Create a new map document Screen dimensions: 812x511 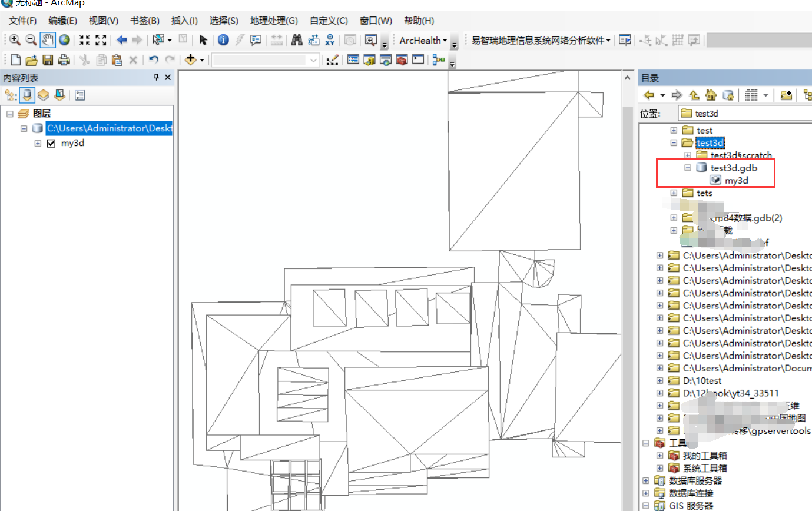(x=16, y=59)
